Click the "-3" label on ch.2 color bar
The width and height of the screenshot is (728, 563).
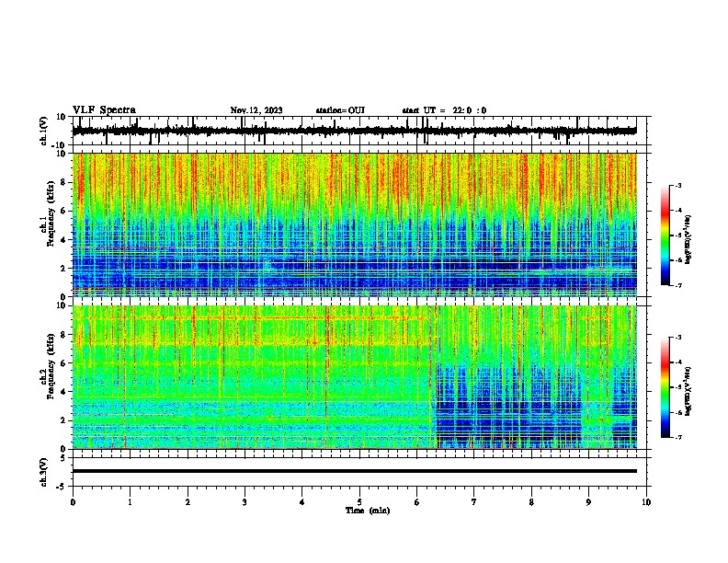click(x=678, y=338)
